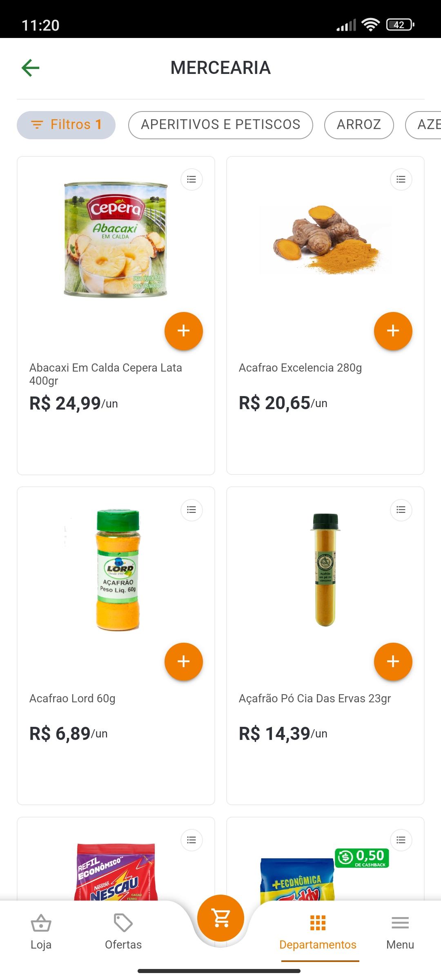The image size is (441, 980).
Task: Open list icon on Abacaxi Cepera card
Action: coord(192,179)
